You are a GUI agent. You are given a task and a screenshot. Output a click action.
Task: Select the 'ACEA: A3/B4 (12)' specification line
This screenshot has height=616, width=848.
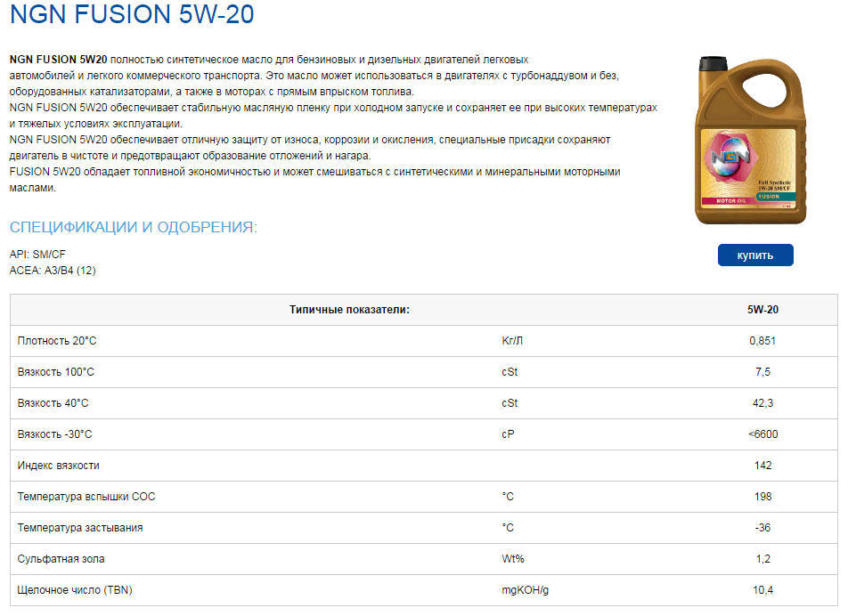click(53, 271)
